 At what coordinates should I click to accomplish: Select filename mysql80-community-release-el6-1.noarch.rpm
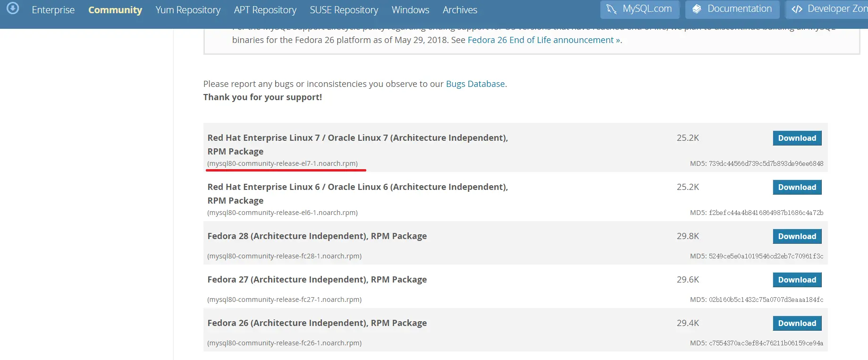click(x=282, y=213)
